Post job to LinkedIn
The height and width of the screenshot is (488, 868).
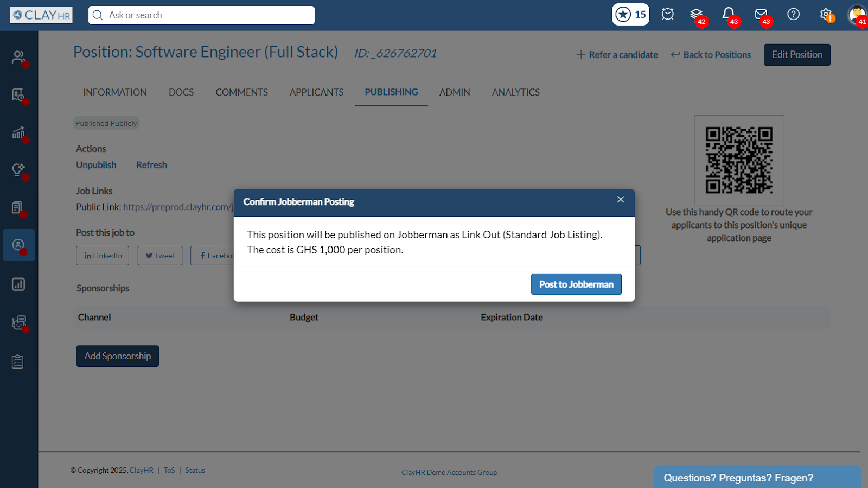tap(103, 256)
